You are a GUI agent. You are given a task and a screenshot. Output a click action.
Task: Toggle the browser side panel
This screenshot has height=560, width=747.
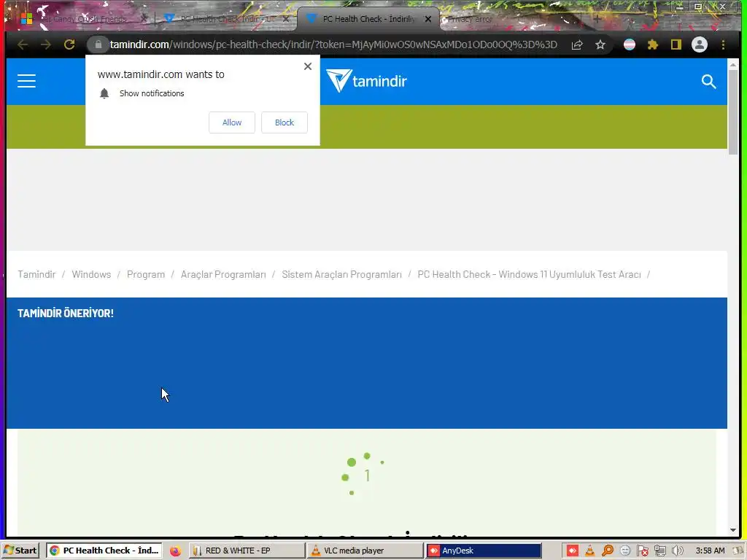(676, 44)
